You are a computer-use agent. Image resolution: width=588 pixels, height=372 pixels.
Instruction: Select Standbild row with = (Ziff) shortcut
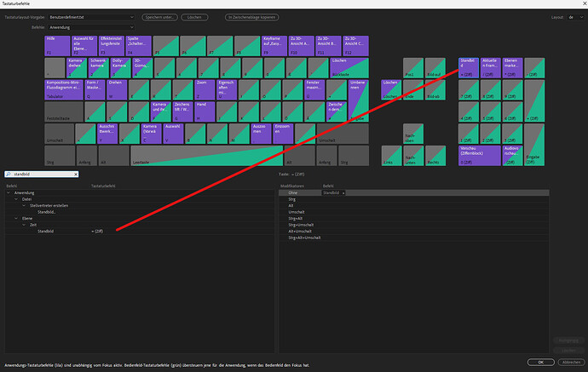point(140,232)
